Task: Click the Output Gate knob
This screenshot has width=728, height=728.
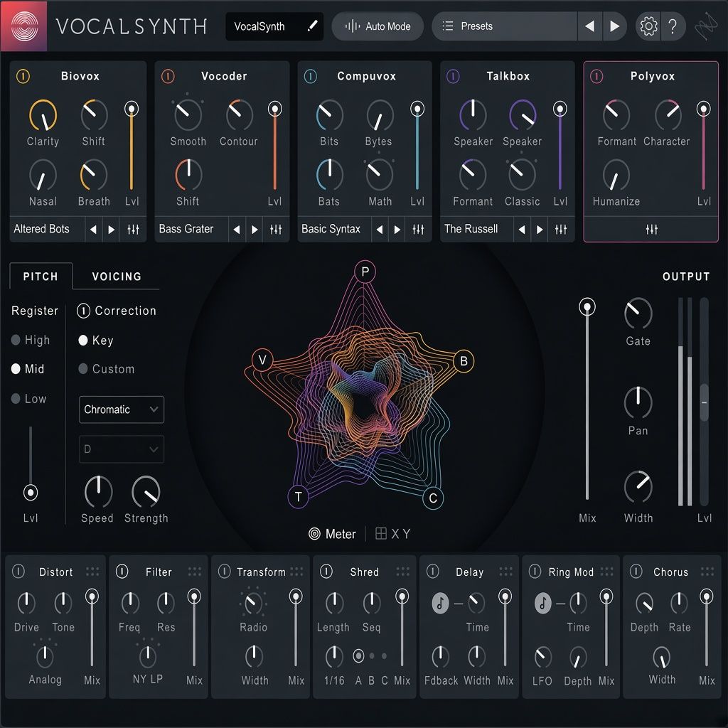Action: [638, 314]
